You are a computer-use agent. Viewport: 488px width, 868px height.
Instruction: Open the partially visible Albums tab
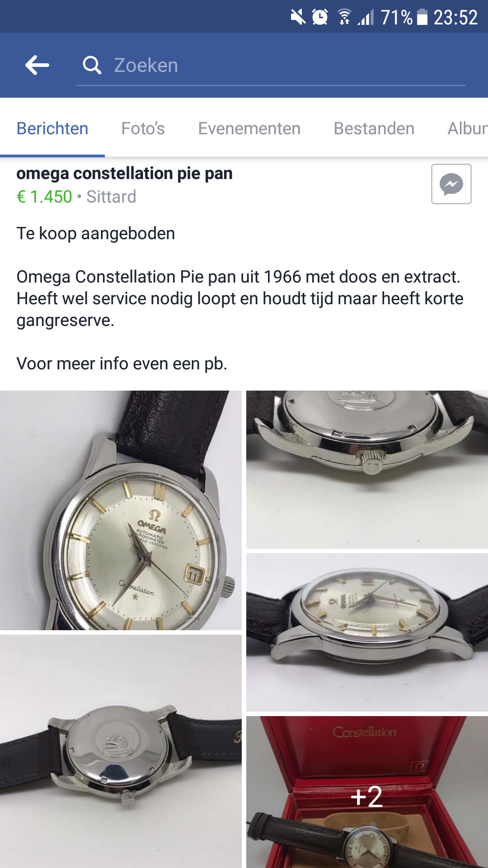467,128
